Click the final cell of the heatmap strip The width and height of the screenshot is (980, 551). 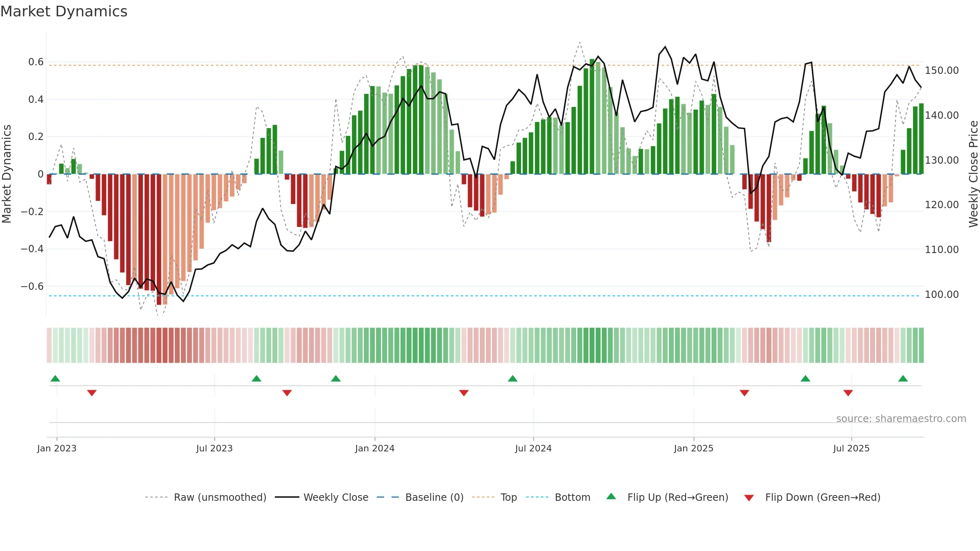(921, 345)
